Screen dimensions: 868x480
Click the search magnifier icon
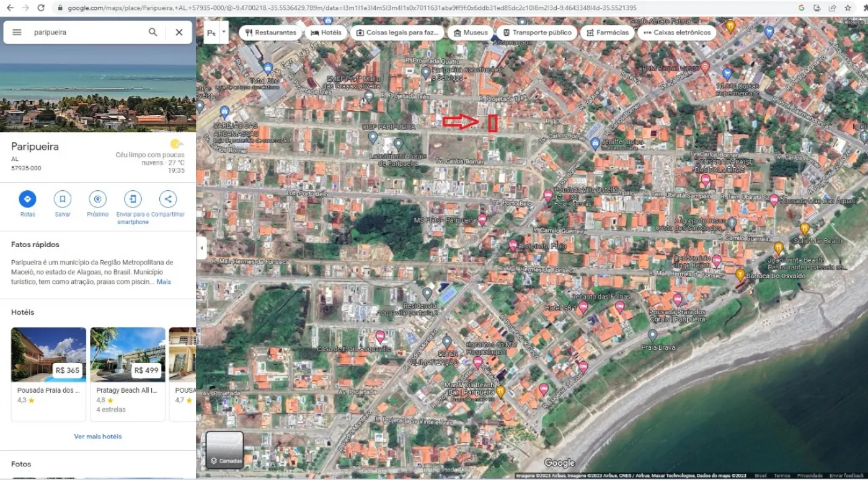[x=153, y=32]
